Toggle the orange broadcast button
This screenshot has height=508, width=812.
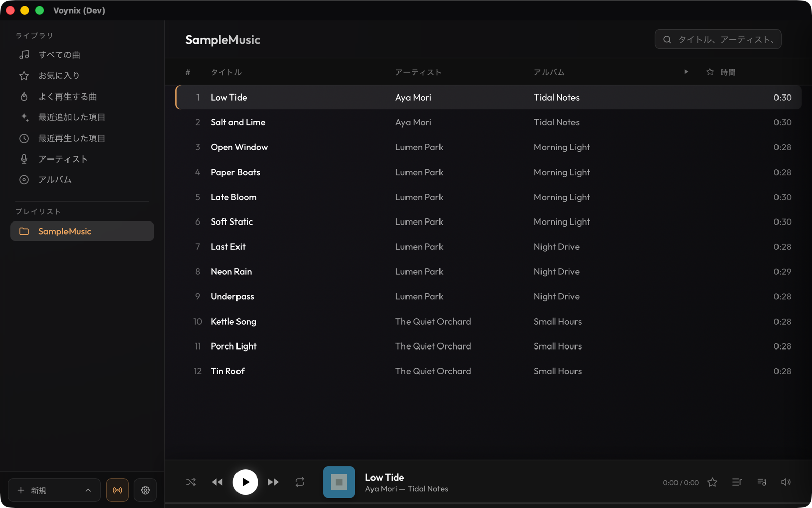117,490
